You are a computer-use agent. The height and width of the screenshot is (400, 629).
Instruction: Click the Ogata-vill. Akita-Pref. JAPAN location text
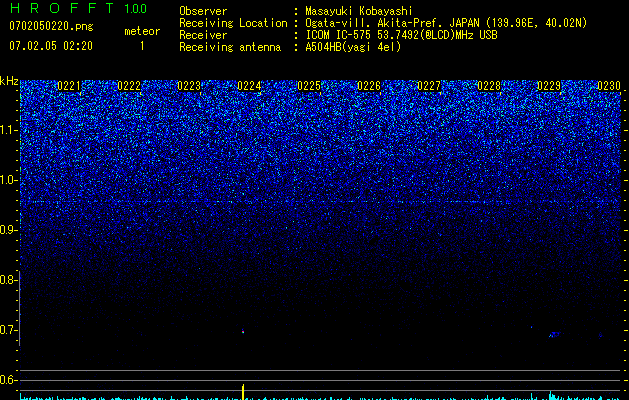(446, 23)
